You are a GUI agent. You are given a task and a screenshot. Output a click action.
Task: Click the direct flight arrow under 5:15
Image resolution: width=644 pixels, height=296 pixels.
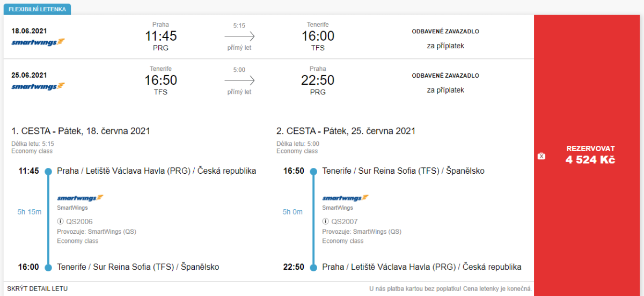239,36
